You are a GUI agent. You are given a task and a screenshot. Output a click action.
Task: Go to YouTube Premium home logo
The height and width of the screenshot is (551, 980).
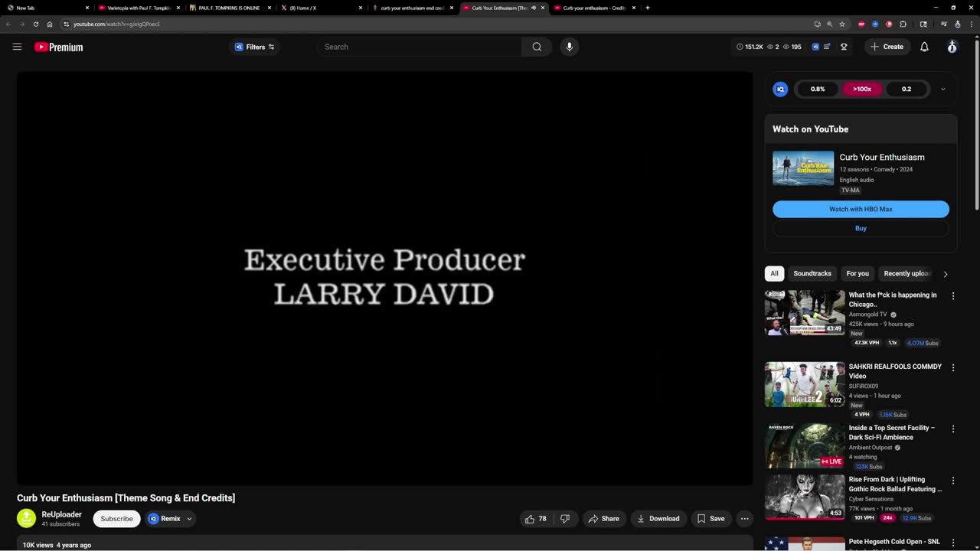[x=58, y=47]
